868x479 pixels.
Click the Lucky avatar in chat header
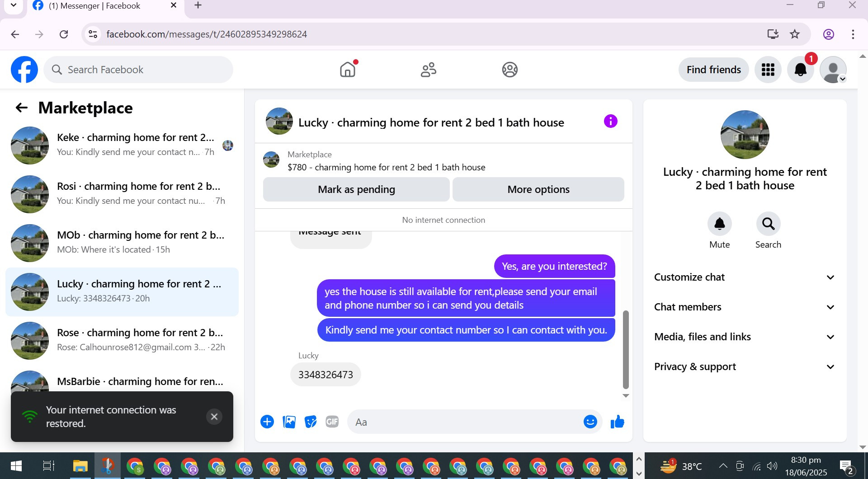279,121
